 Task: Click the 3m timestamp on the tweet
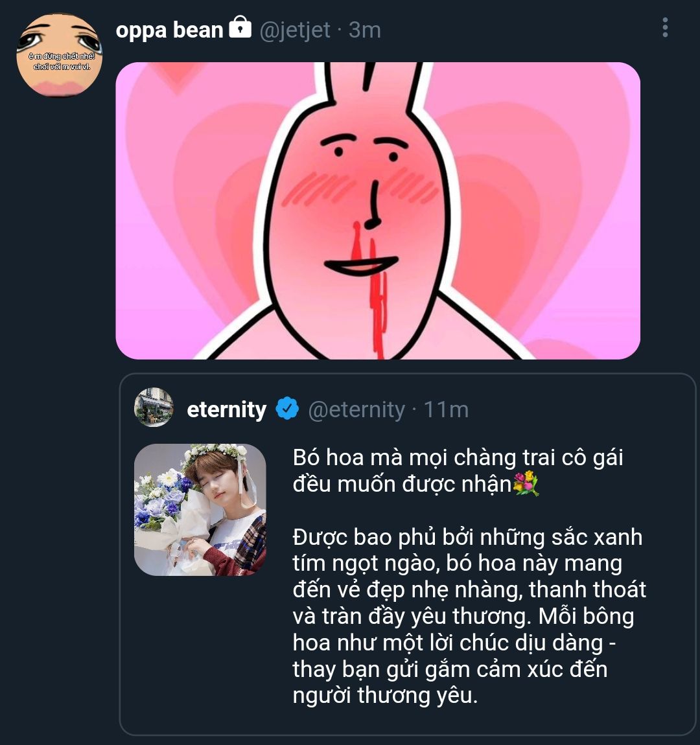pos(365,30)
